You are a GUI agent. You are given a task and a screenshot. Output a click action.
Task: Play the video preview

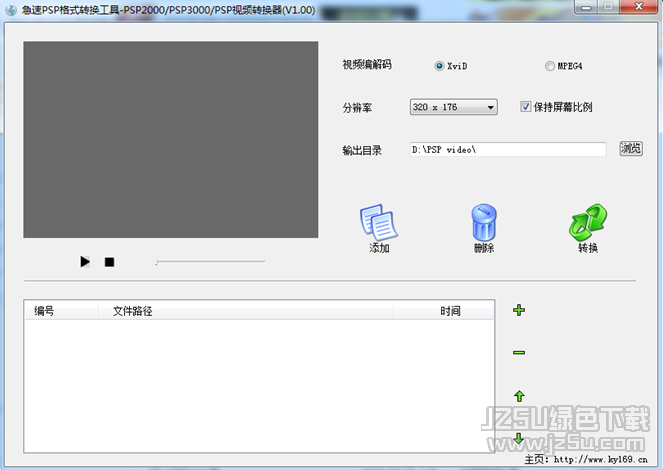click(85, 262)
